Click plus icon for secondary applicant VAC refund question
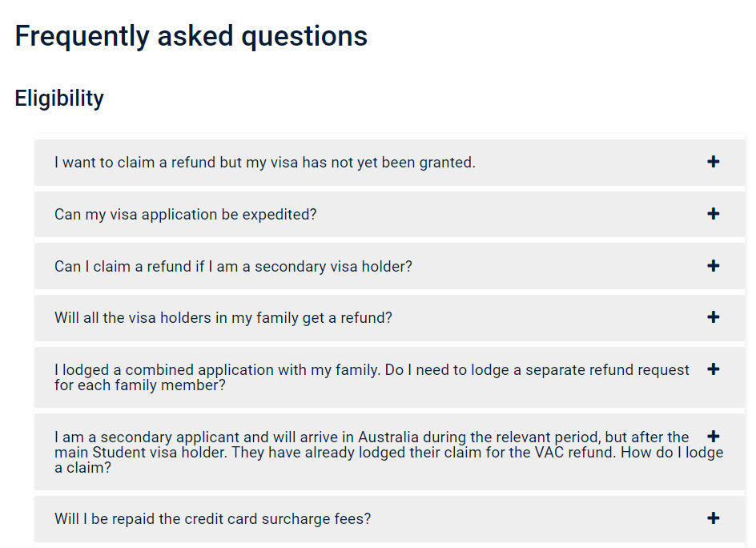The width and height of the screenshot is (756, 548). pyautogui.click(x=713, y=437)
